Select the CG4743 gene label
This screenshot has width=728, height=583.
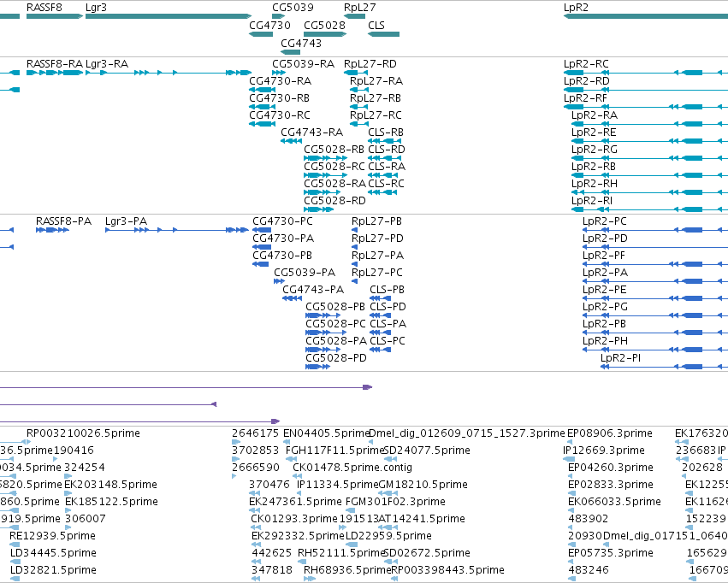click(x=301, y=43)
